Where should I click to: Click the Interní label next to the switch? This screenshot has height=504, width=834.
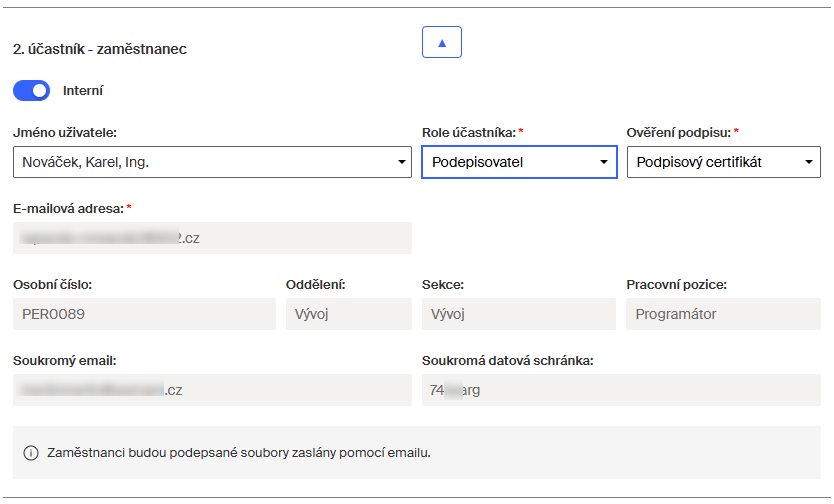(83, 91)
